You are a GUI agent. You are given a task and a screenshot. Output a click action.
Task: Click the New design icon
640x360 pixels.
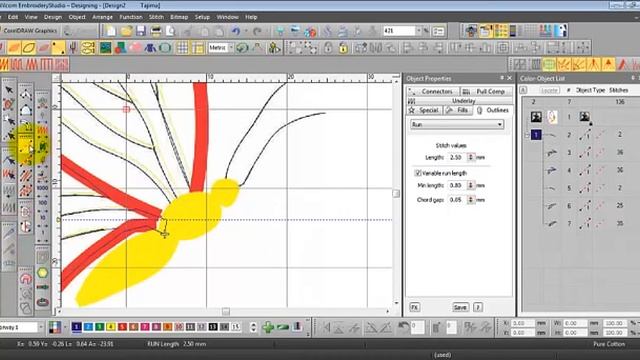pos(111,31)
